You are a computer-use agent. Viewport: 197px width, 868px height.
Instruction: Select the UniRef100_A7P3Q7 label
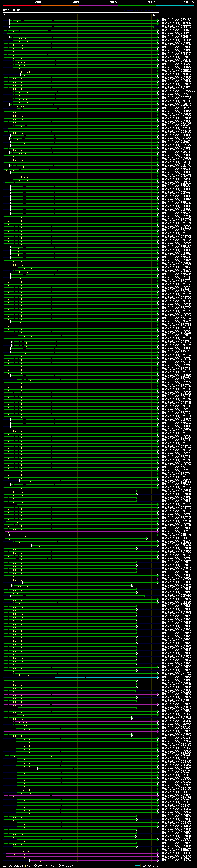tap(177, 545)
